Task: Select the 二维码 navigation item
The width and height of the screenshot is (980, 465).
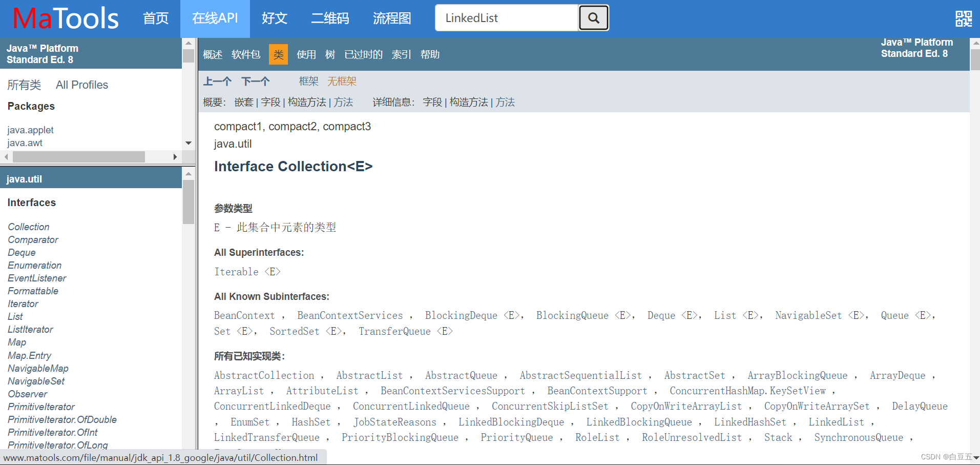Action: point(330,18)
